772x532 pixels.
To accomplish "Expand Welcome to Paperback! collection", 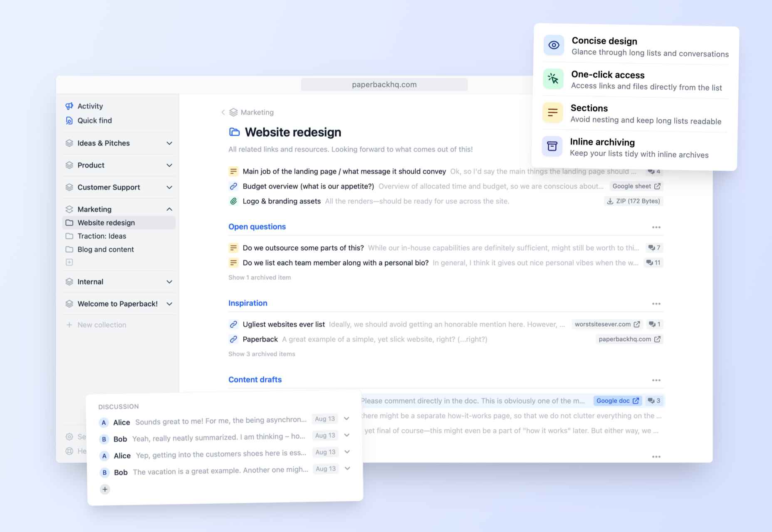I will point(169,303).
